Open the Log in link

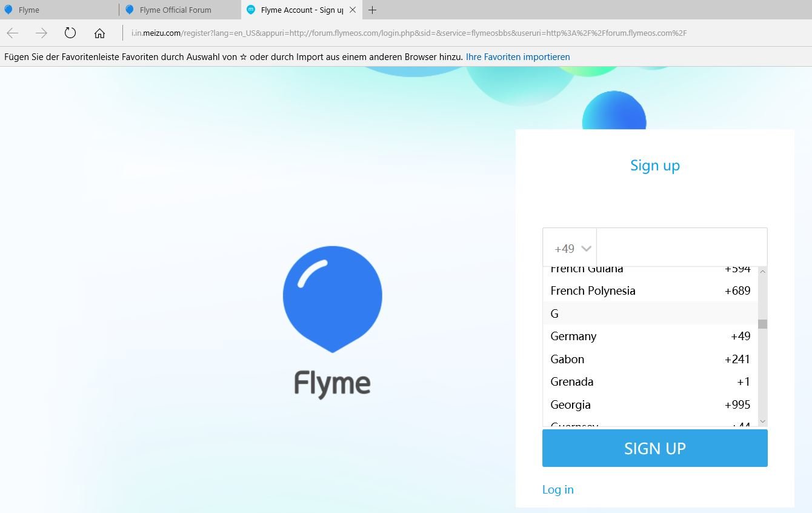pos(557,489)
